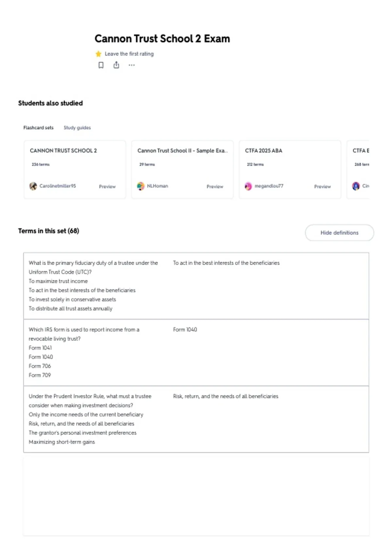Click the bookmark save icon
This screenshot has width=392, height=556.
click(101, 65)
